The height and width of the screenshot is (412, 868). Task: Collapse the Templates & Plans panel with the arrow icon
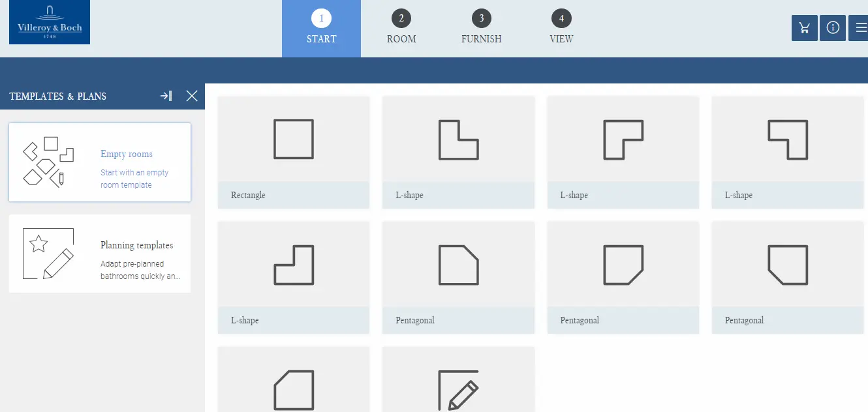point(166,96)
